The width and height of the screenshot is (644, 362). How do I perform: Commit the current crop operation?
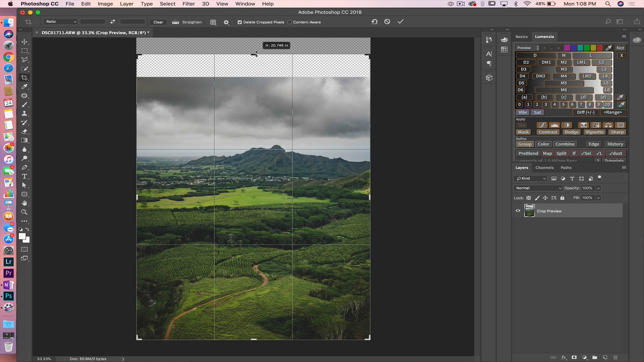(400, 22)
